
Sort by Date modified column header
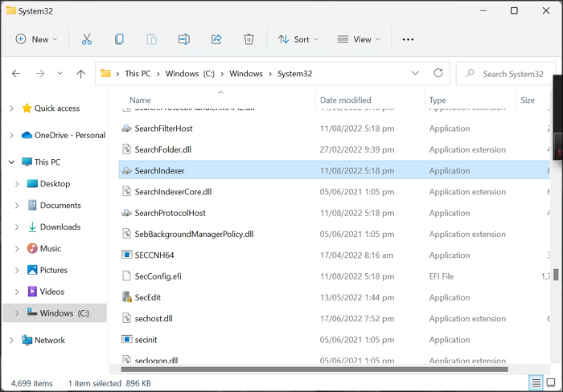tap(345, 100)
